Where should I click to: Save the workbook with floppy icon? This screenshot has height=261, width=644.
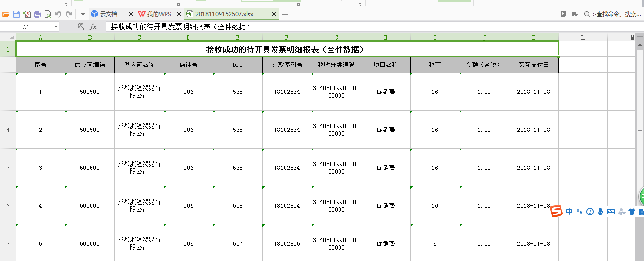[17, 14]
